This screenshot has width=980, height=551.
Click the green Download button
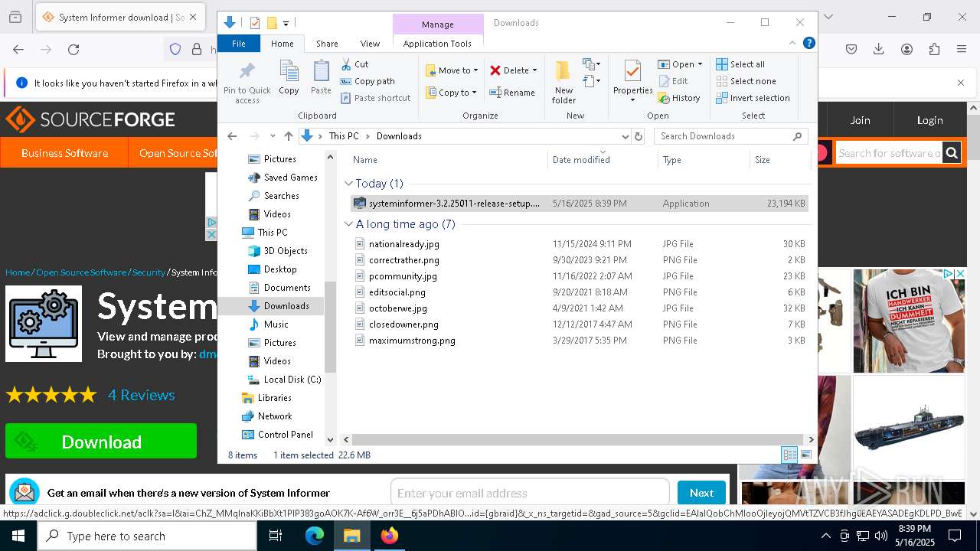(x=101, y=442)
